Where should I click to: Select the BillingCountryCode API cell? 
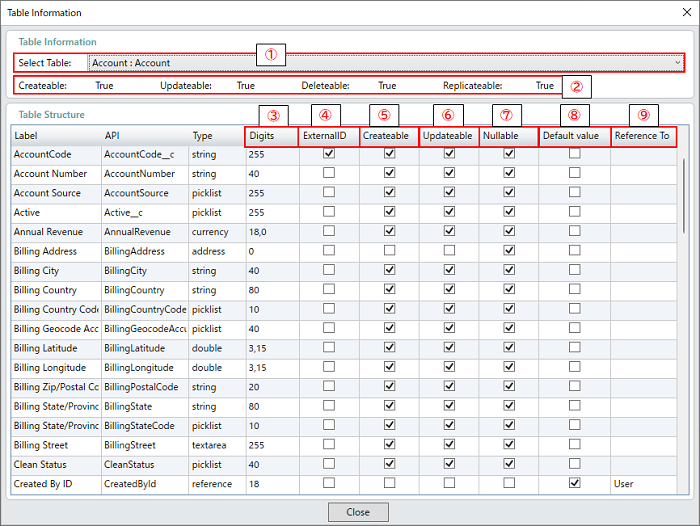pyautogui.click(x=145, y=310)
